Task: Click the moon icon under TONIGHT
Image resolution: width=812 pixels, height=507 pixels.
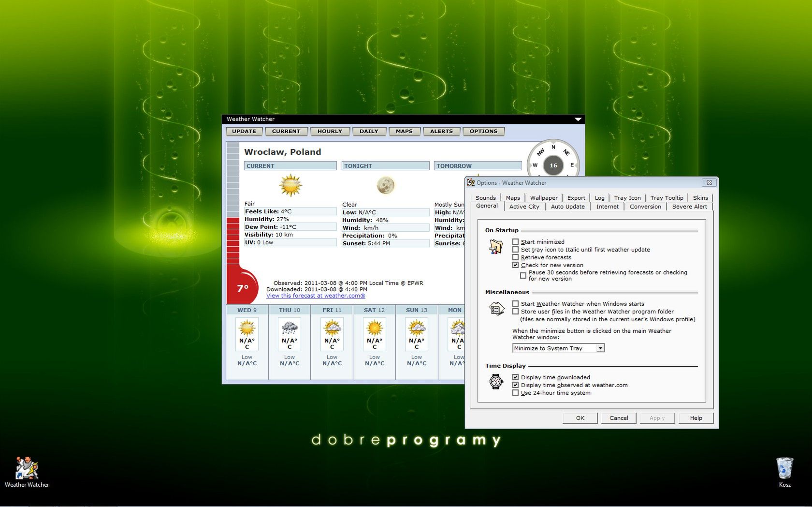Action: 386,185
